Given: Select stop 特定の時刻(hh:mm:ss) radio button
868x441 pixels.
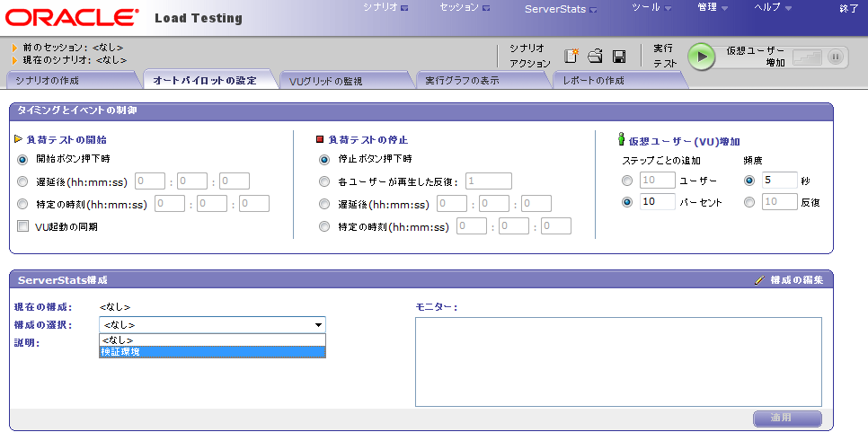Looking at the screenshot, I should [x=324, y=226].
